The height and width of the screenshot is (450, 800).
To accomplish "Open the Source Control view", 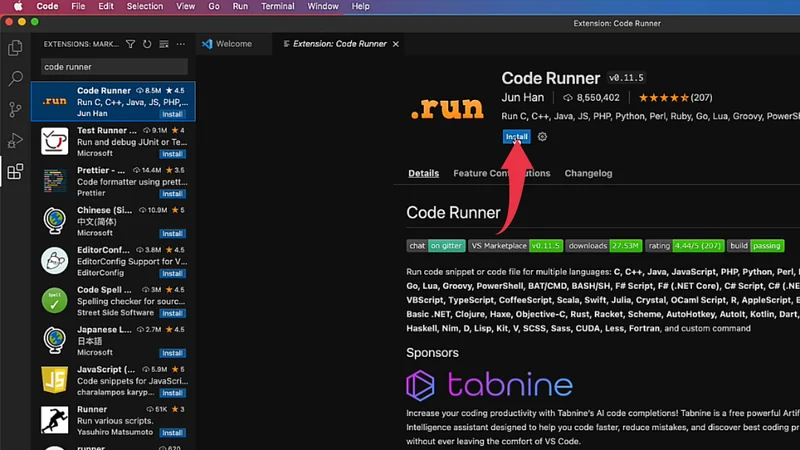I will pos(15,109).
